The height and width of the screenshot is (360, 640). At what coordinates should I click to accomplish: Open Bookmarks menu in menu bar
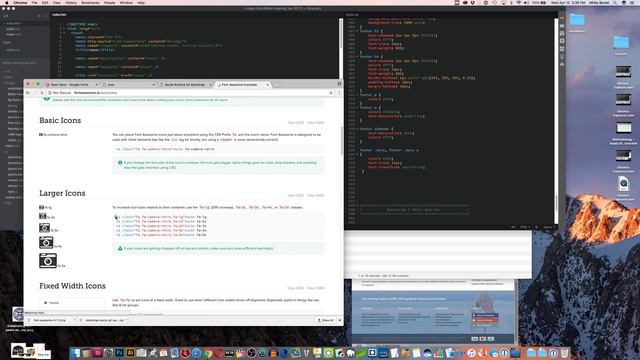[90, 2]
